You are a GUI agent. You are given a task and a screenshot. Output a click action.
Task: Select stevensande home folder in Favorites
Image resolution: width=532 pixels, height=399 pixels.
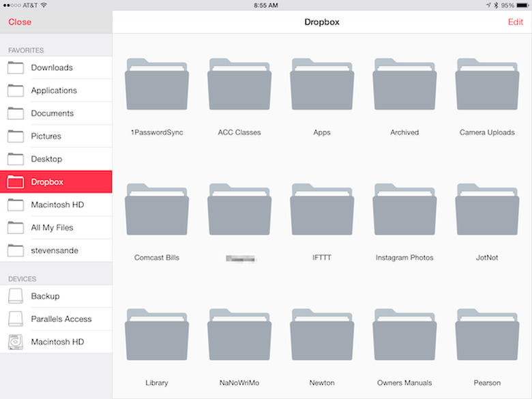tap(56, 250)
